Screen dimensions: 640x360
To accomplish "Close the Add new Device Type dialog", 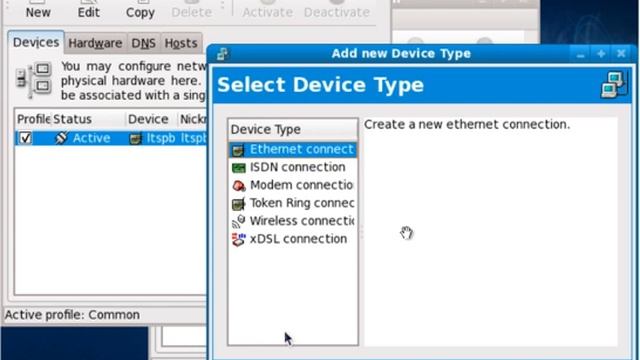I will (x=621, y=54).
